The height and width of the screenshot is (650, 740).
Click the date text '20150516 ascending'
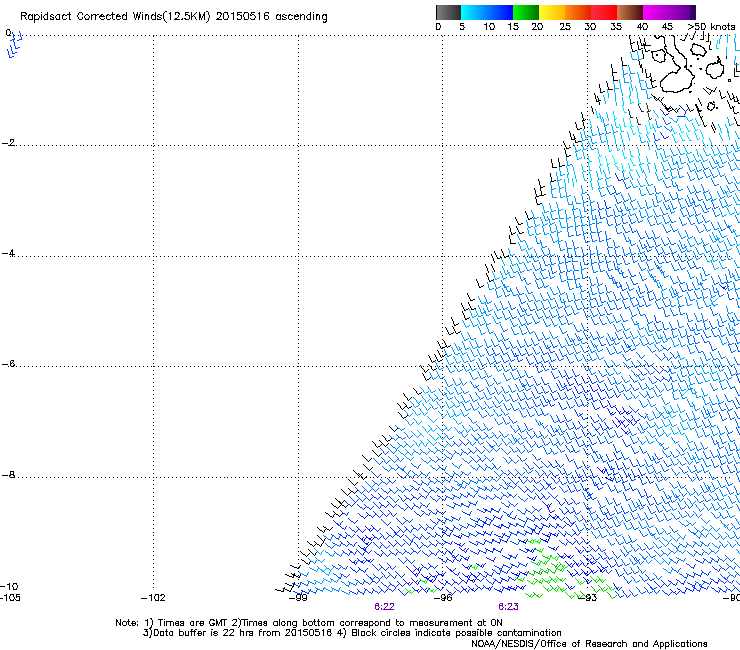(x=271, y=17)
